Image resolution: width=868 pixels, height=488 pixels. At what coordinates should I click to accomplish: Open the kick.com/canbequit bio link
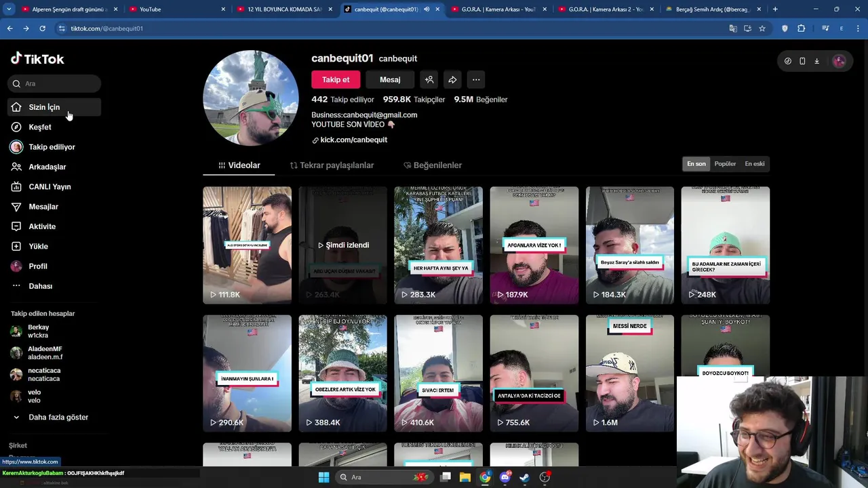coord(349,140)
